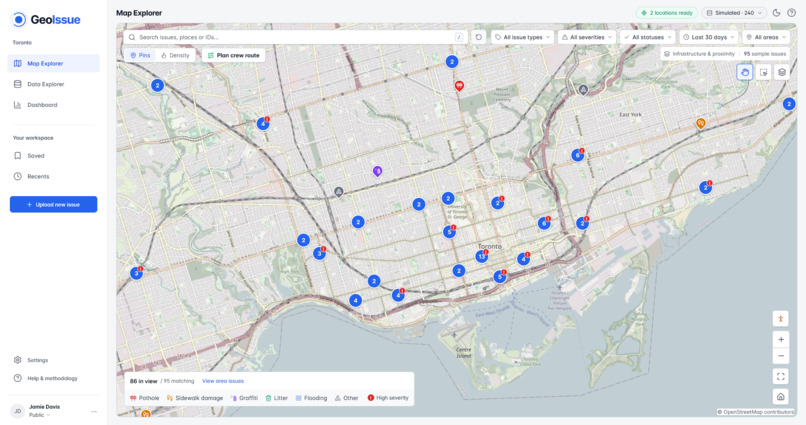Viewport: 806px width, 425px height.
Task: Reset map to home view
Action: (781, 396)
